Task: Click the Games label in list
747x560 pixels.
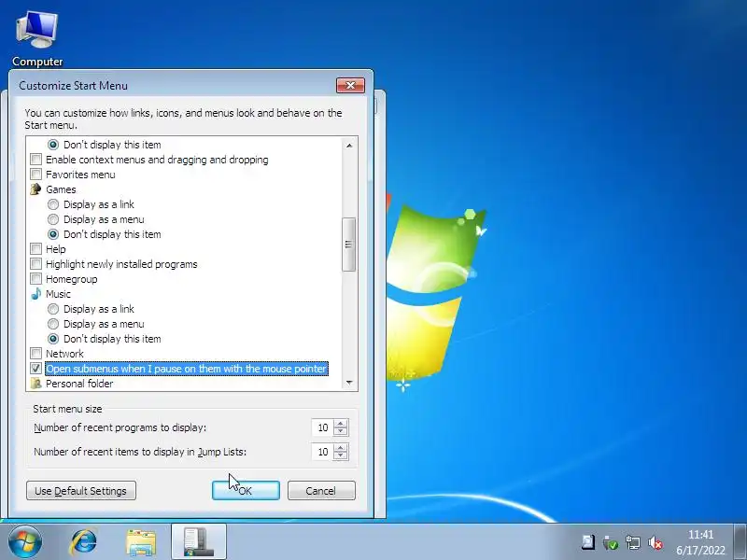Action: pos(61,189)
